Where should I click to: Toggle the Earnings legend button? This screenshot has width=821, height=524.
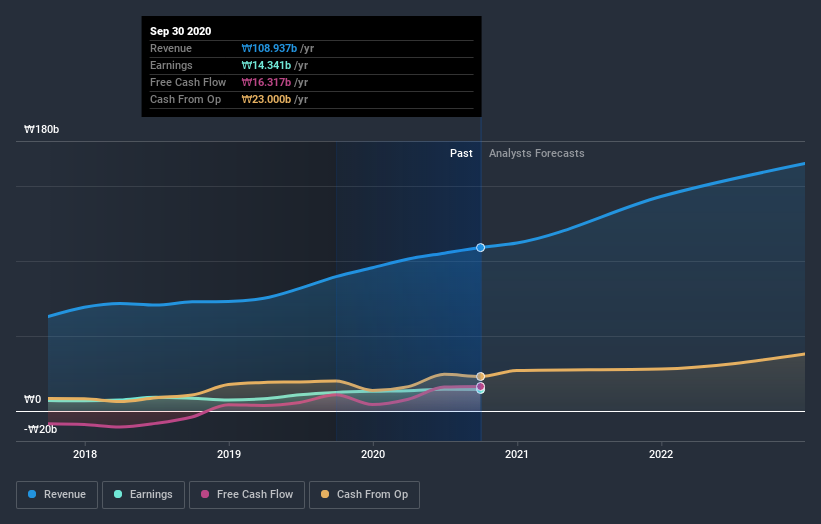click(x=143, y=495)
